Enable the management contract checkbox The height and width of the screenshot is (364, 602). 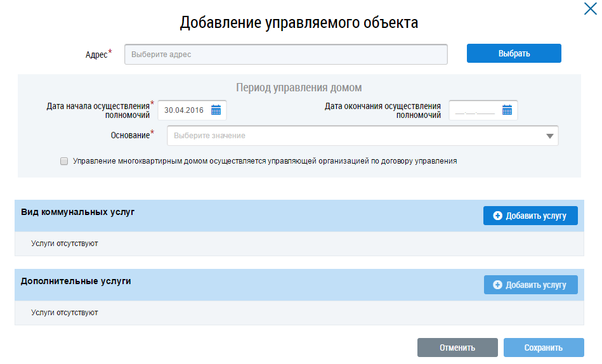point(64,162)
